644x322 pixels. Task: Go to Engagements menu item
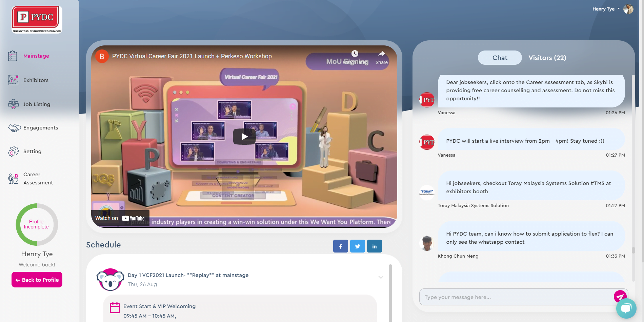(x=41, y=128)
